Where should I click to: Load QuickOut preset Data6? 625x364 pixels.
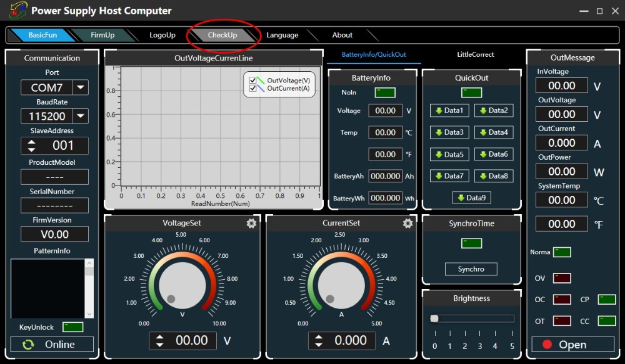pos(494,154)
